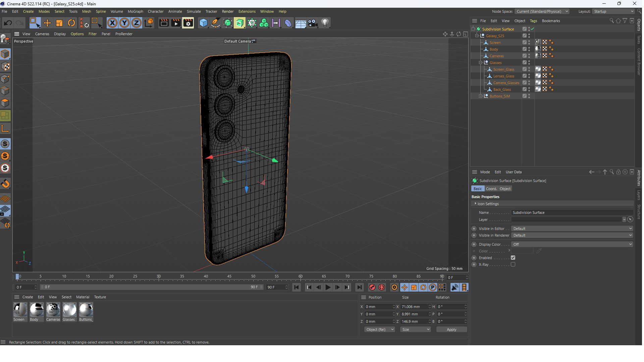
Task: Click the Objects vertical side tab
Action: [639, 25]
